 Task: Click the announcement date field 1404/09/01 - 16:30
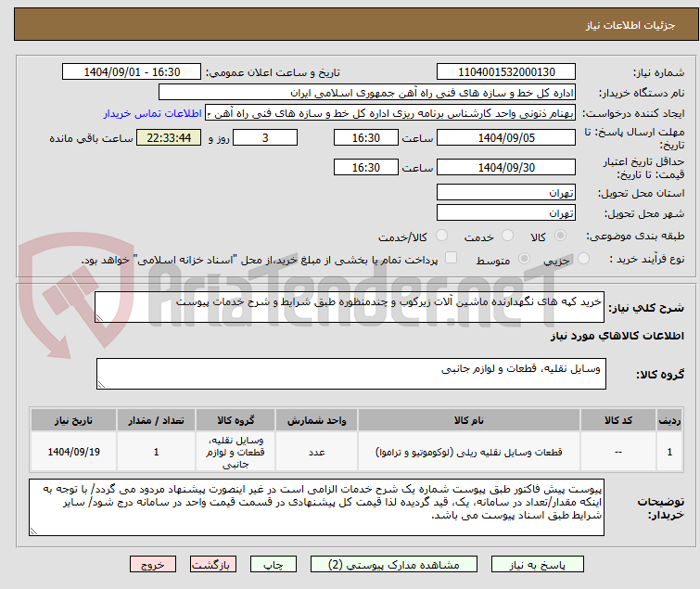click(132, 72)
